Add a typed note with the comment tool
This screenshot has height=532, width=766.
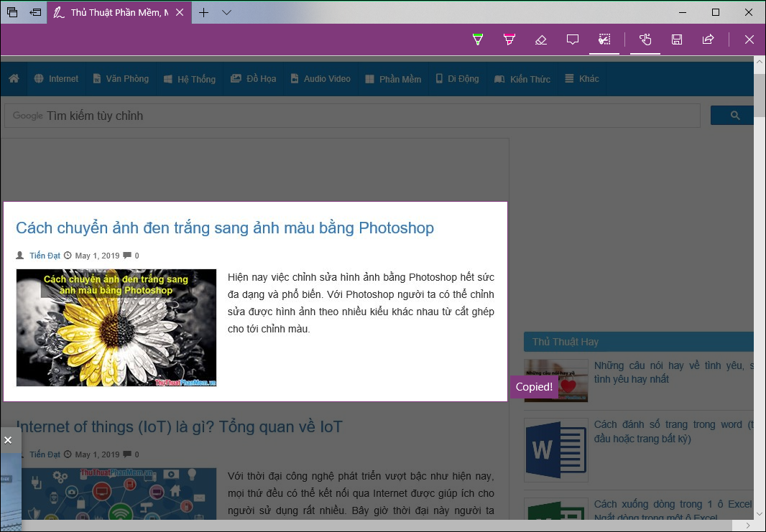(573, 39)
